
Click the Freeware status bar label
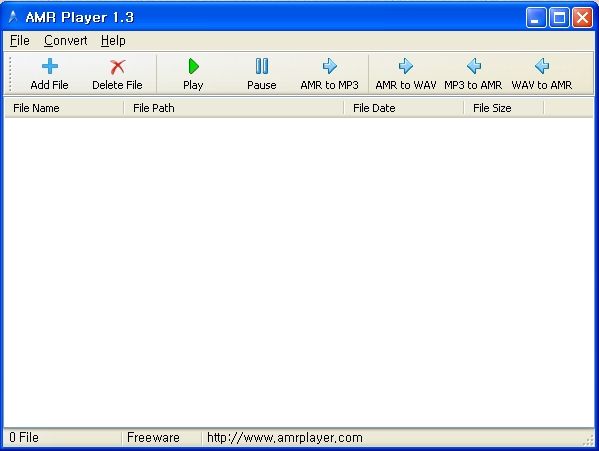(x=153, y=438)
